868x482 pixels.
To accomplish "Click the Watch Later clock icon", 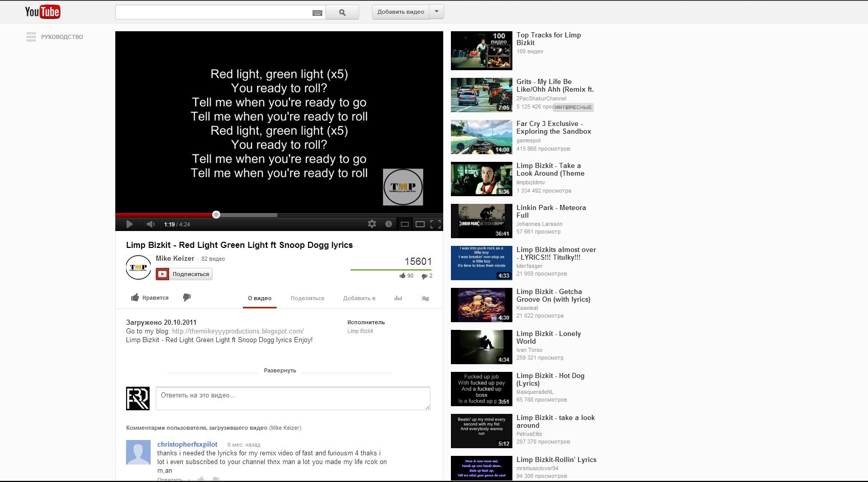I will coord(388,224).
